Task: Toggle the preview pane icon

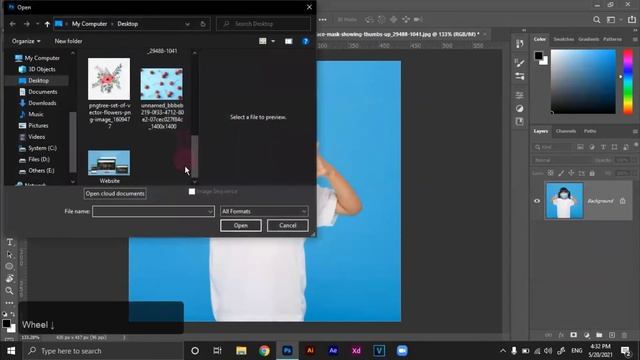Action: (x=289, y=41)
